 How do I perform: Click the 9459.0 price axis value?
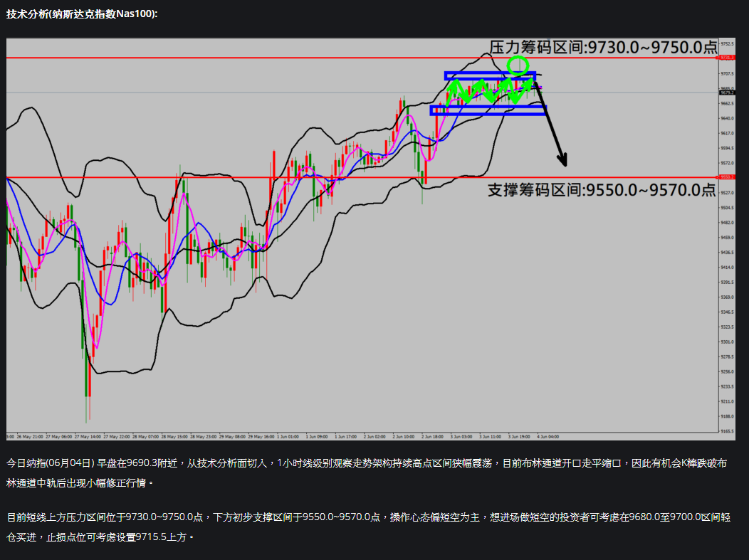pos(727,238)
